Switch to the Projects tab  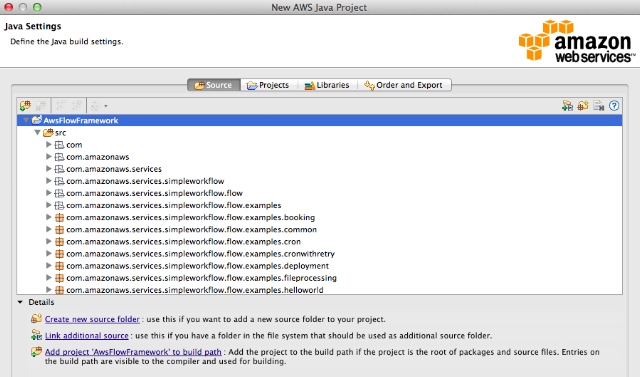(x=268, y=85)
